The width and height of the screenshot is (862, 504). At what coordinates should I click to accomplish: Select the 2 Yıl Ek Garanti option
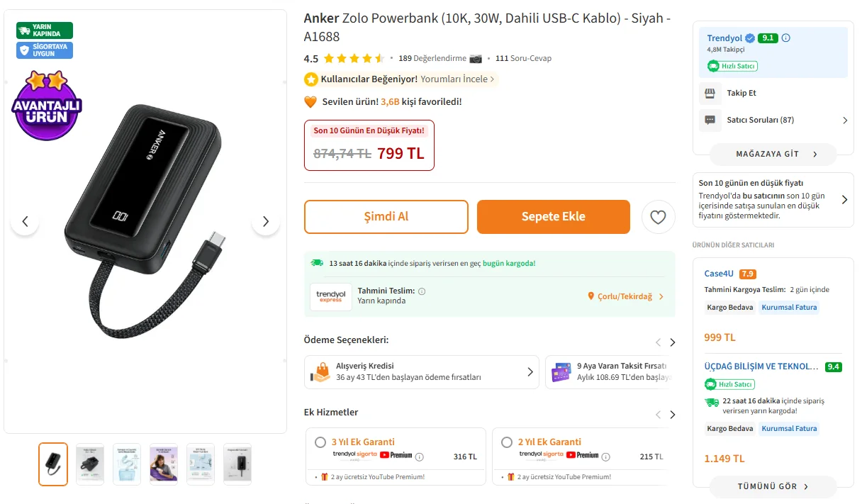pyautogui.click(x=506, y=442)
